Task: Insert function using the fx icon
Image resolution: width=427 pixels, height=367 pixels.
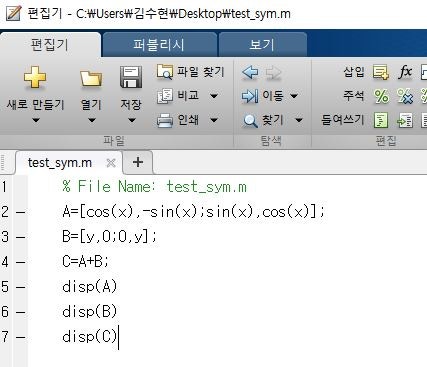Action: [405, 71]
